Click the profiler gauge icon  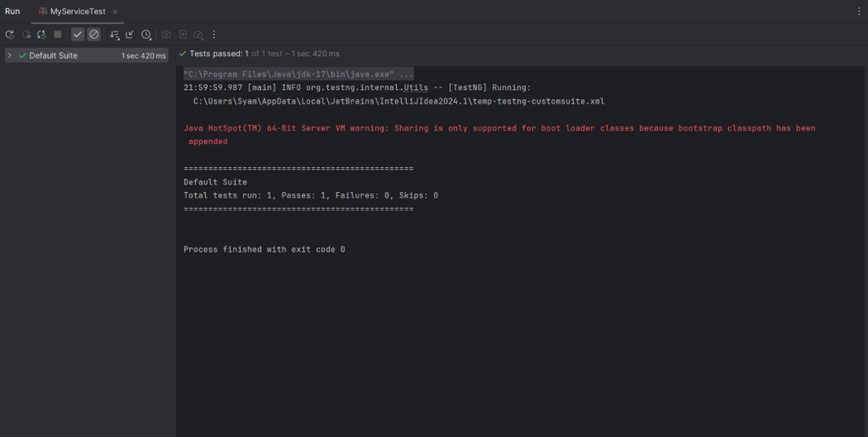pos(198,35)
